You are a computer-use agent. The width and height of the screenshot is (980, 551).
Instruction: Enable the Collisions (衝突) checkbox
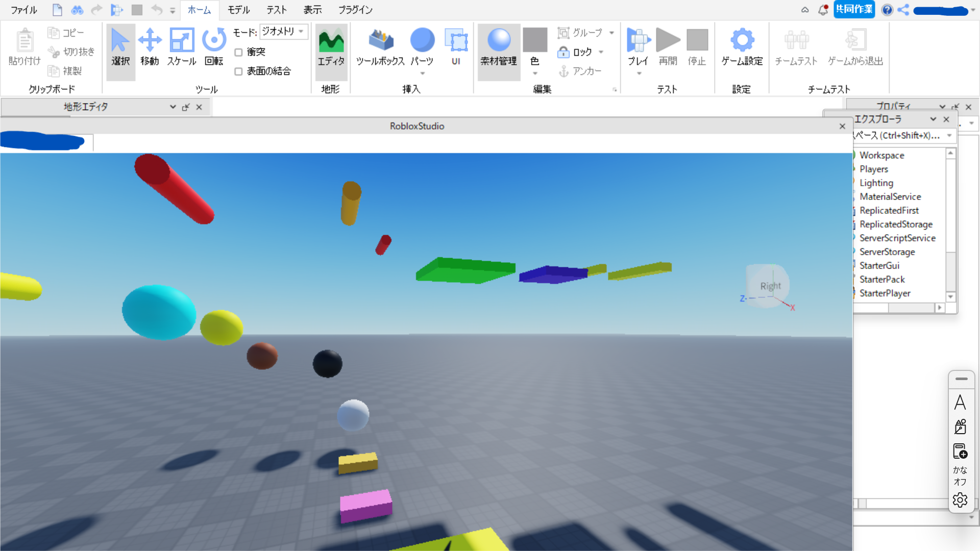tap(238, 52)
